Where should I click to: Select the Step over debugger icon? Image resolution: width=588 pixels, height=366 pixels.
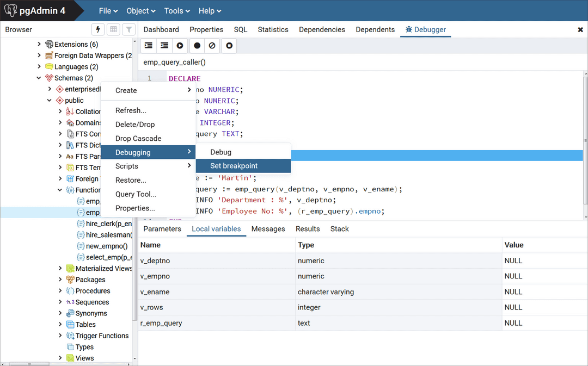point(164,46)
